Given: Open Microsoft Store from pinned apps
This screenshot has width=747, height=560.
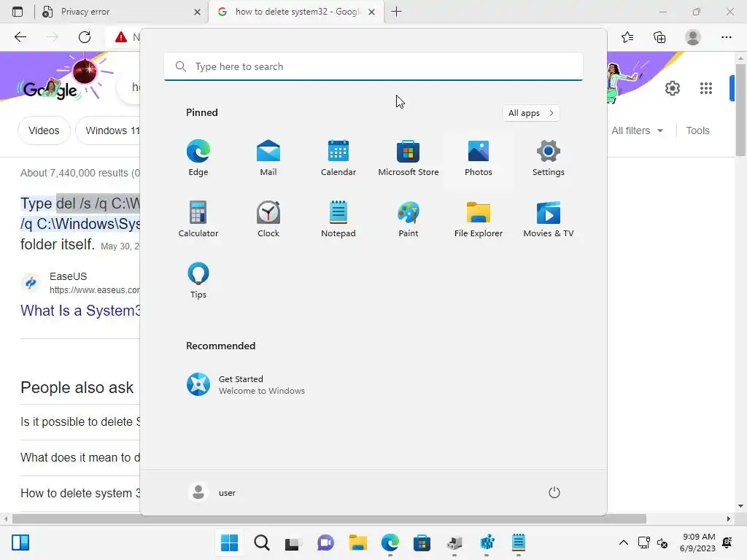Looking at the screenshot, I should [x=409, y=158].
